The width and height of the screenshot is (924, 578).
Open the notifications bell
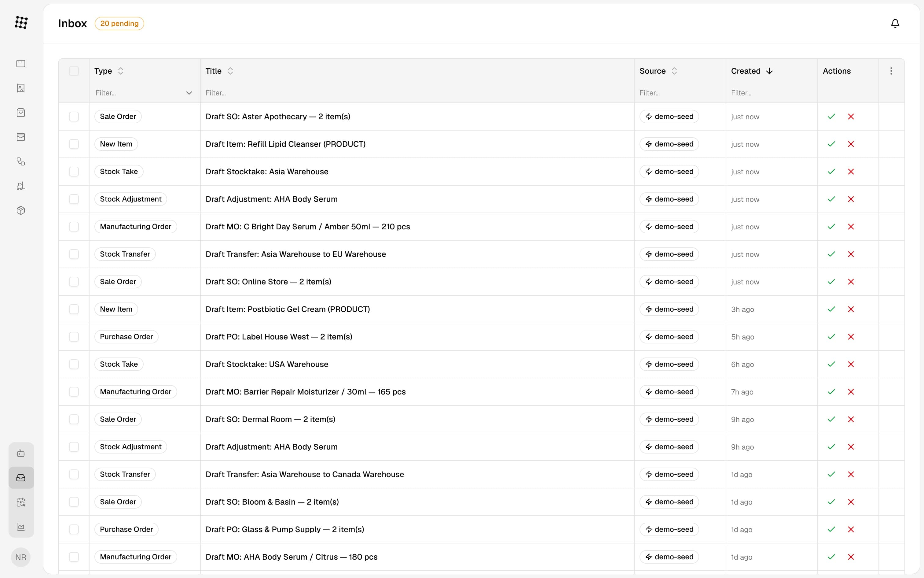tap(895, 23)
